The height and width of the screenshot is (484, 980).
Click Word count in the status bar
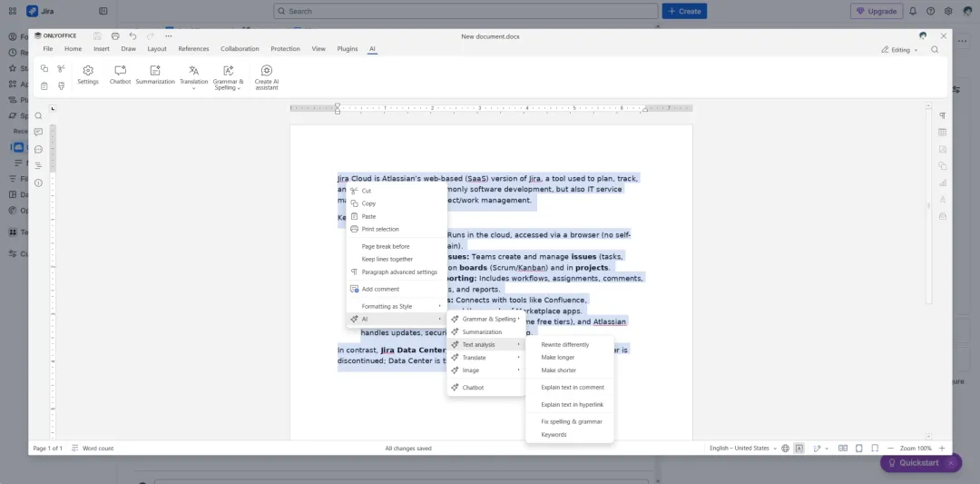[x=93, y=449]
